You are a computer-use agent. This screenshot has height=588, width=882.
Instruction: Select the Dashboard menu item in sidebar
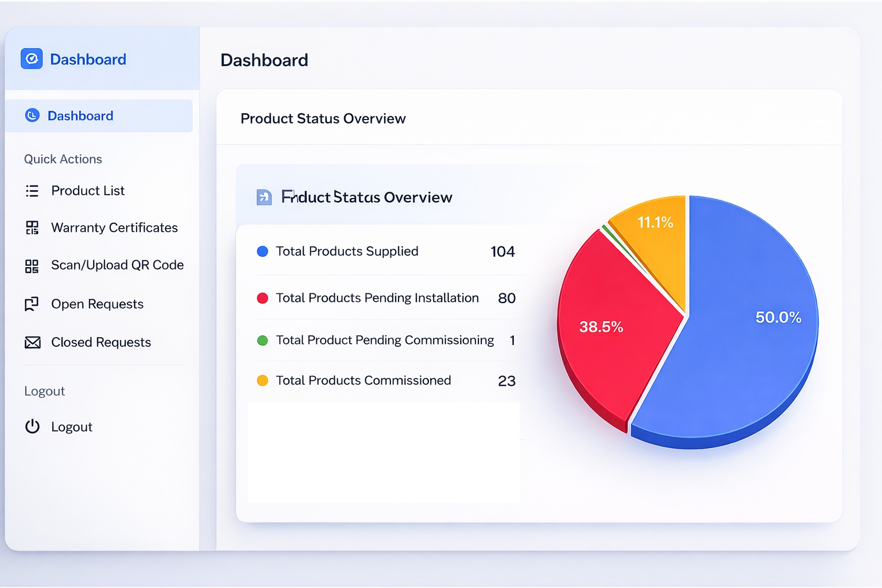pyautogui.click(x=80, y=116)
